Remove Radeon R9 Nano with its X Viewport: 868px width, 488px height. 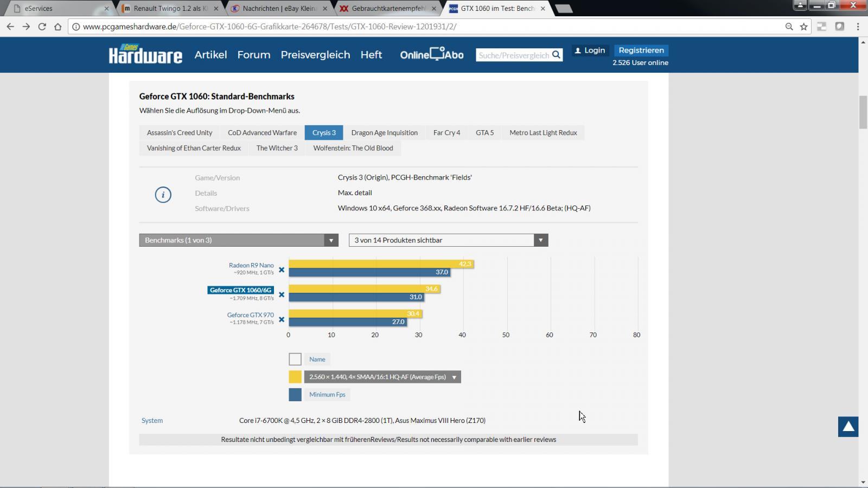coord(282,269)
